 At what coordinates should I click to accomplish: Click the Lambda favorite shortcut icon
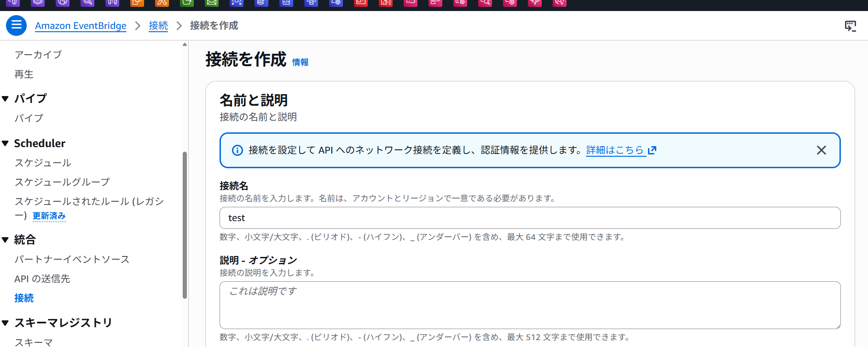[162, 2]
